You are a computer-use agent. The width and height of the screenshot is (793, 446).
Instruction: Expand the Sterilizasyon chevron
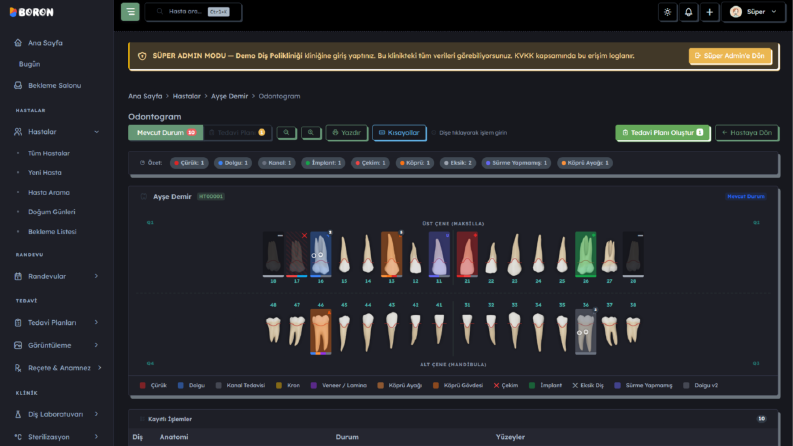97,436
